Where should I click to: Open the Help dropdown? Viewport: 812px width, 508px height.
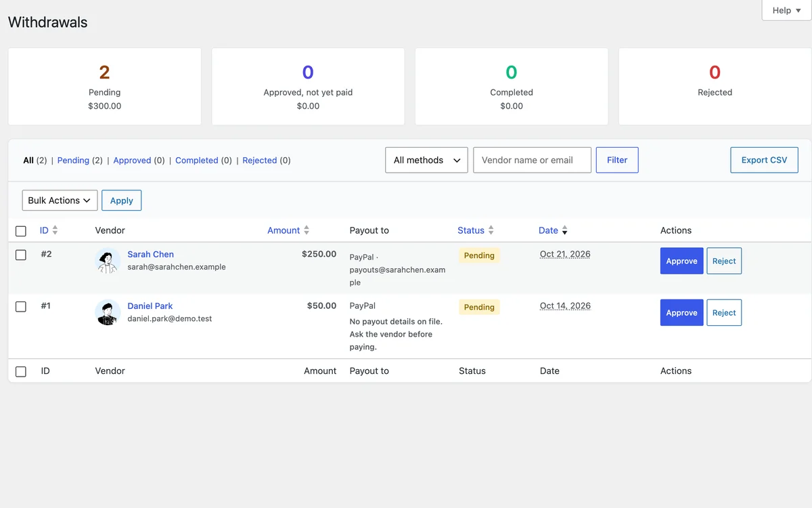[786, 10]
